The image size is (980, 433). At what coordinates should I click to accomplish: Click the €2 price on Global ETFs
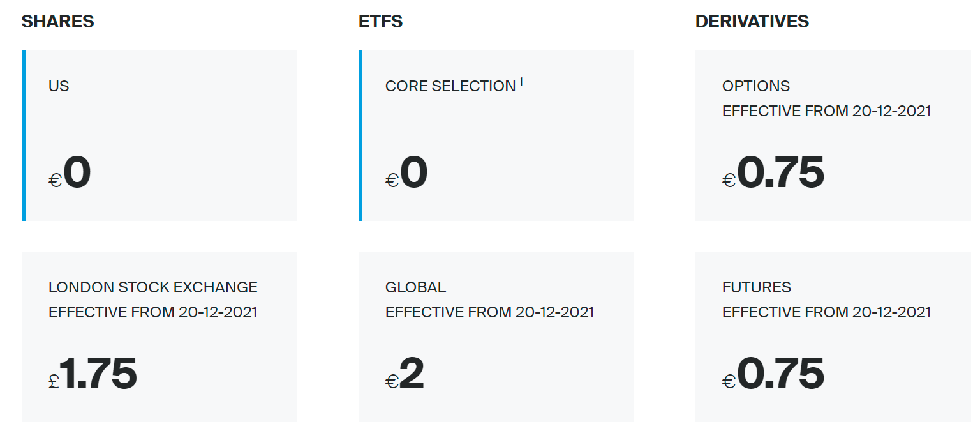[405, 374]
